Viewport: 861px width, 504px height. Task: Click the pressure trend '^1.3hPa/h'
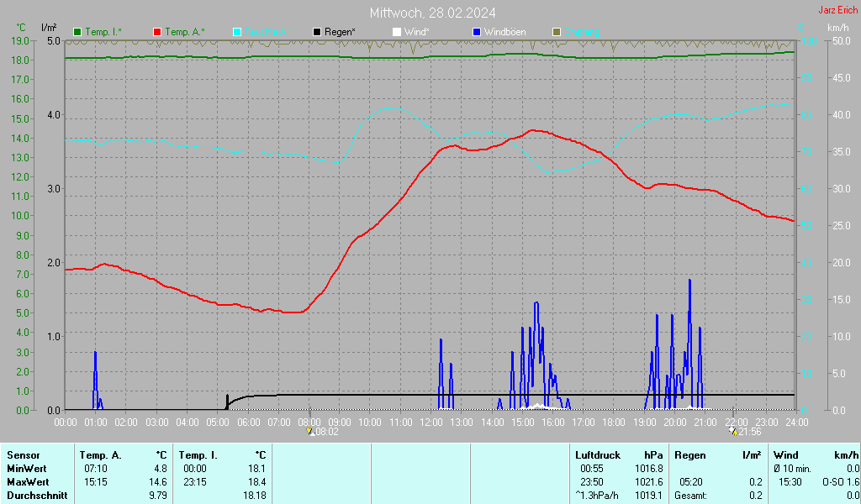click(x=596, y=496)
